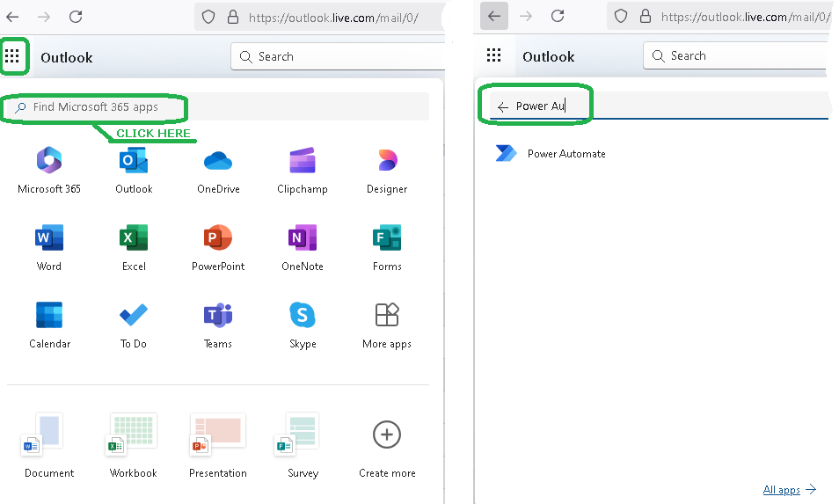Launch the Outlook app tile

[134, 171]
